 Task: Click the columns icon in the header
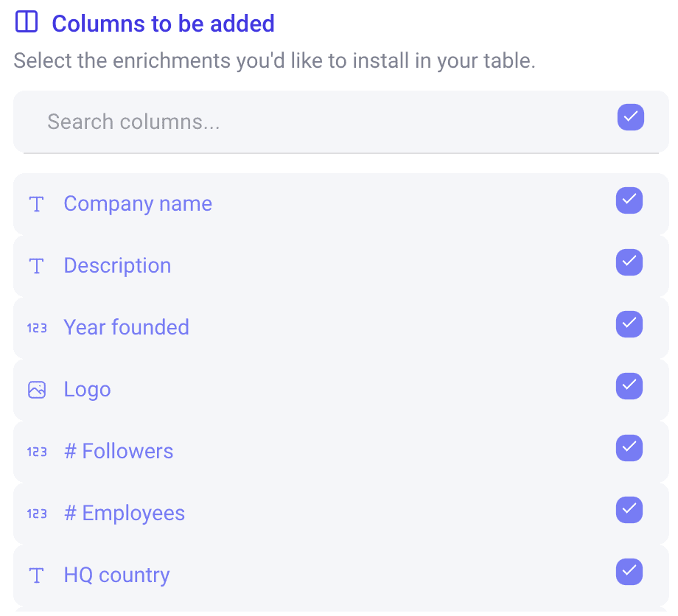26,22
